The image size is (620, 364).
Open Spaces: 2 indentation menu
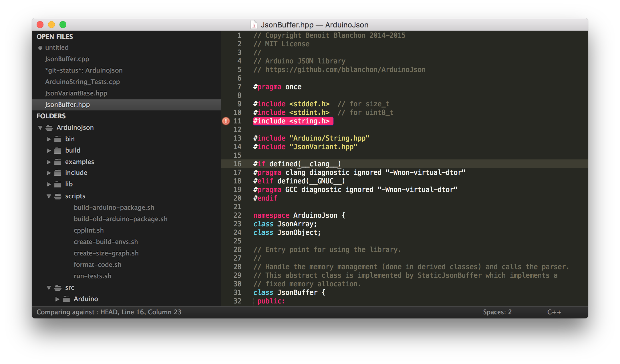(497, 312)
